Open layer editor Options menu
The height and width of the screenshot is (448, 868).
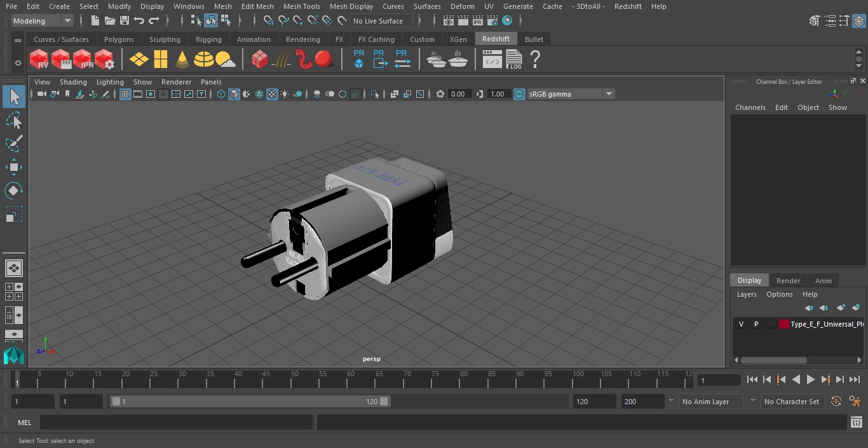[x=780, y=294]
